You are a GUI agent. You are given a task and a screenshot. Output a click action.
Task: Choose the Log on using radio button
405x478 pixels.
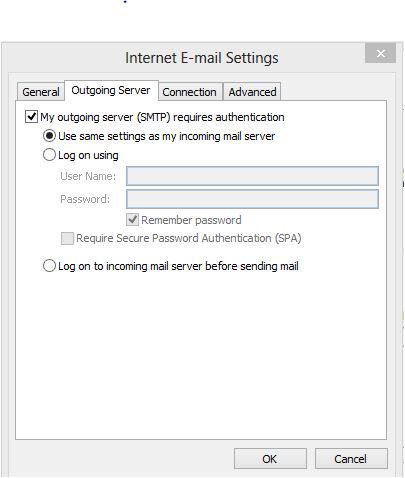(x=49, y=155)
